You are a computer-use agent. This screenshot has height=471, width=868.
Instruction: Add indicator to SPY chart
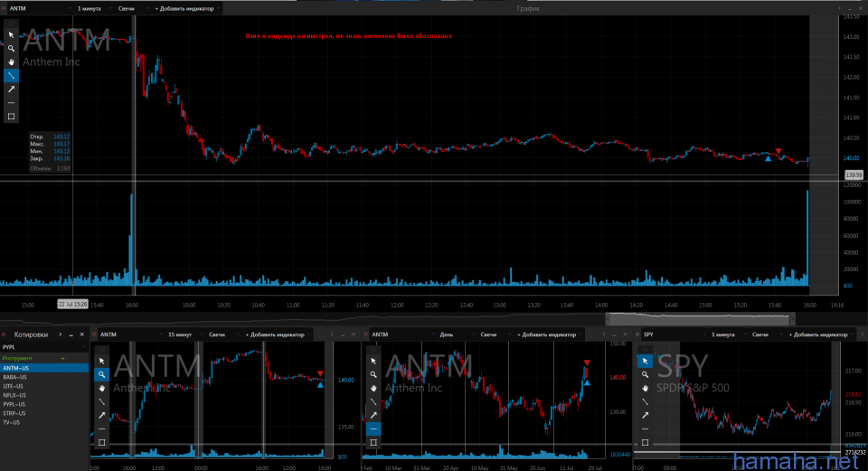pyautogui.click(x=819, y=334)
